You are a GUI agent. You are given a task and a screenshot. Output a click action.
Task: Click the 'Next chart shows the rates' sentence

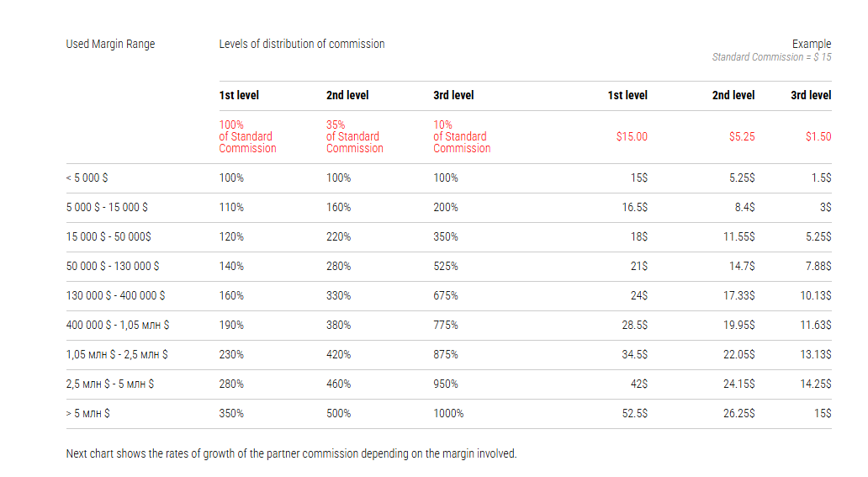click(291, 453)
